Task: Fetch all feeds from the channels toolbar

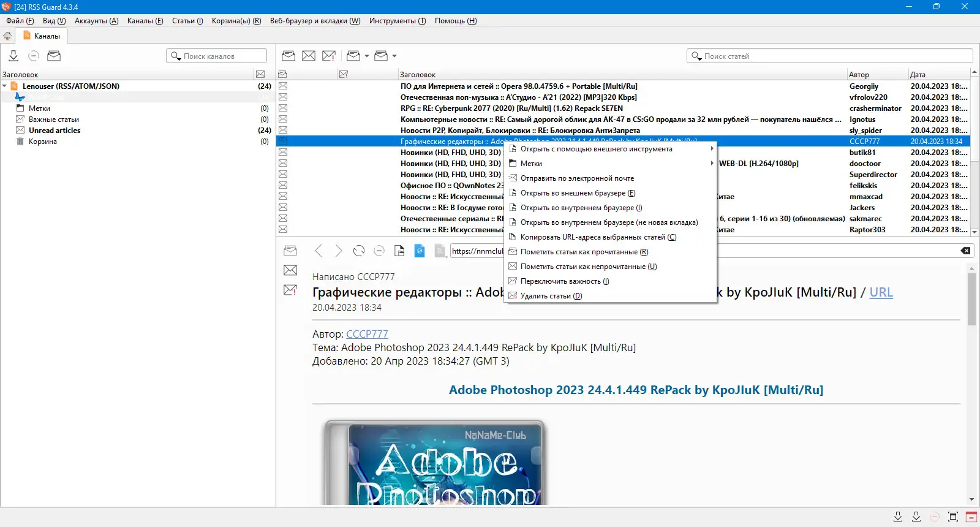Action: (13, 56)
